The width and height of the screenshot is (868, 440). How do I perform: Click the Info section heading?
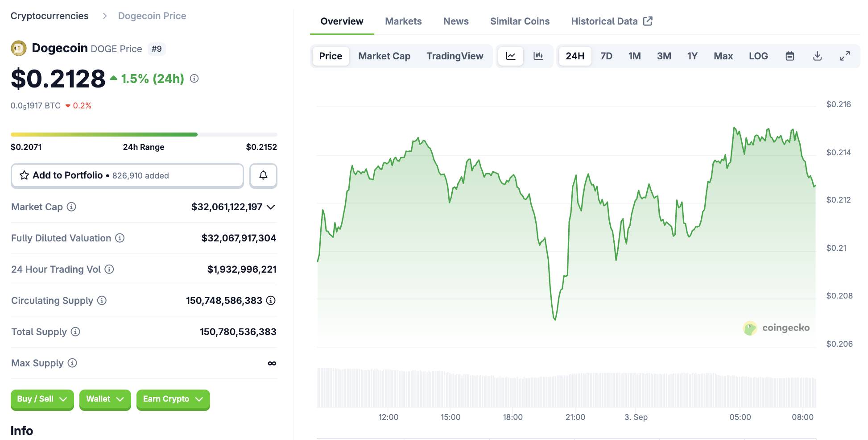22,431
